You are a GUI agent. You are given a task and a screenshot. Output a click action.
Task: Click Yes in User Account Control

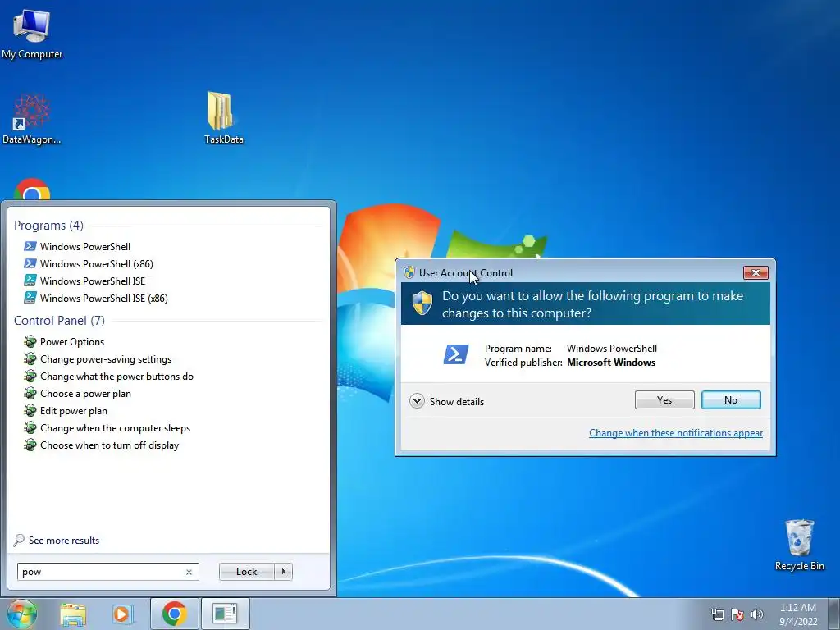[x=664, y=400]
